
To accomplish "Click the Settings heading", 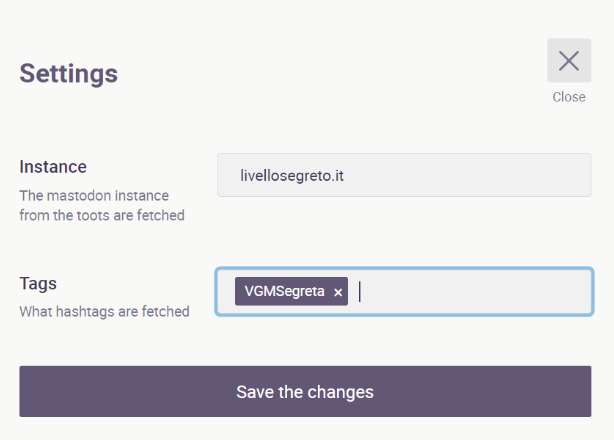I will 69,73.
